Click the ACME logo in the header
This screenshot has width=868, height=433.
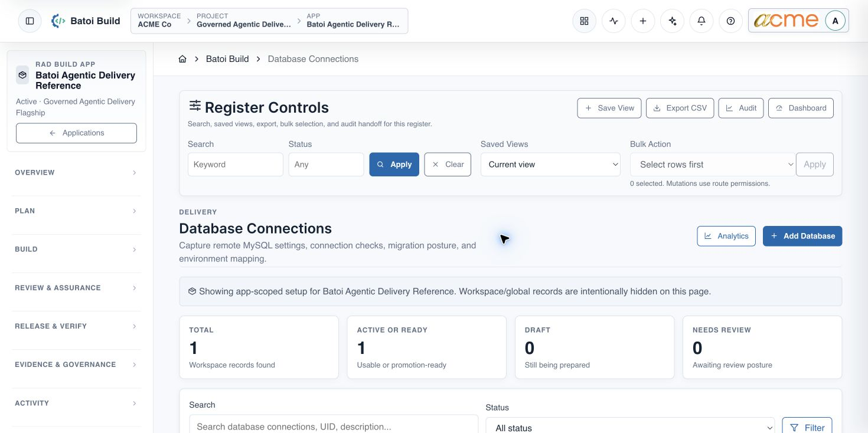[x=787, y=21]
